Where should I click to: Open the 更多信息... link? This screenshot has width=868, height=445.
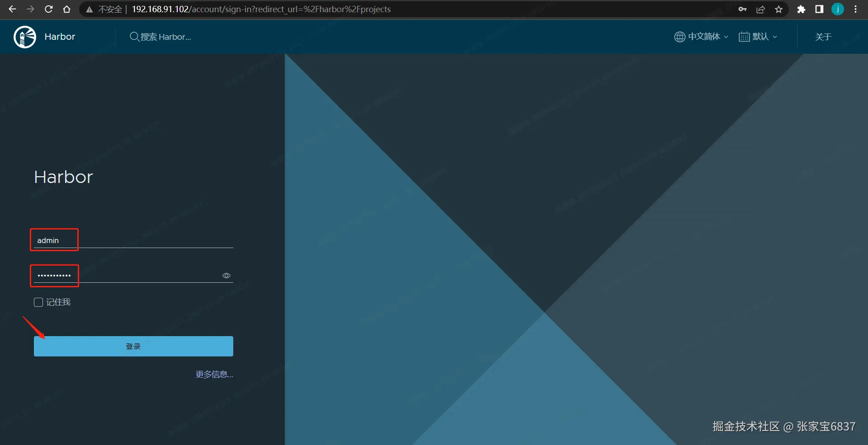pos(214,374)
